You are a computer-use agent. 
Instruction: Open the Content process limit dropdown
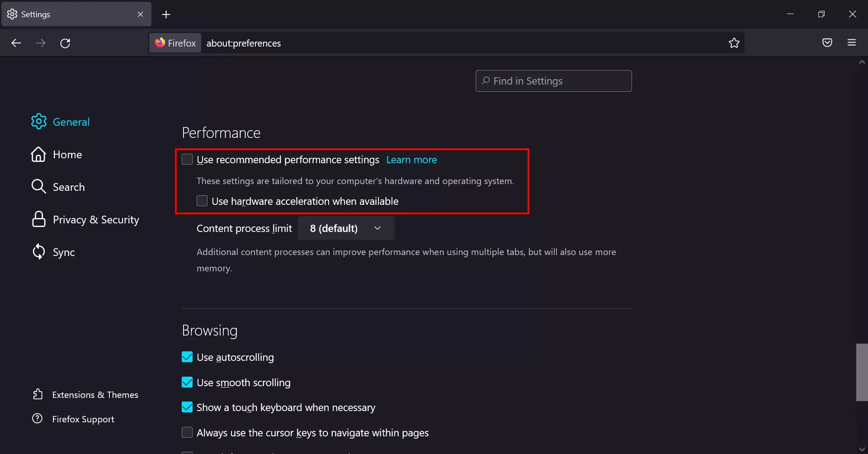[x=346, y=228]
